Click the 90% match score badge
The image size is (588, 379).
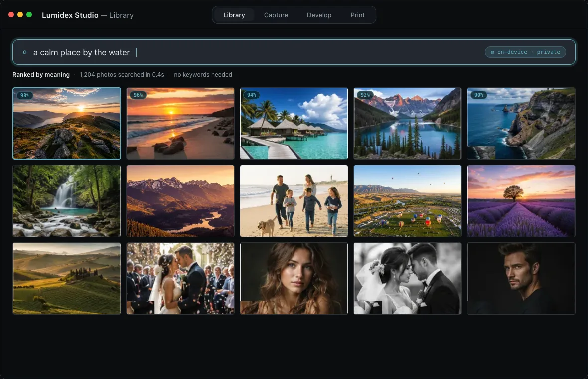(x=479, y=95)
